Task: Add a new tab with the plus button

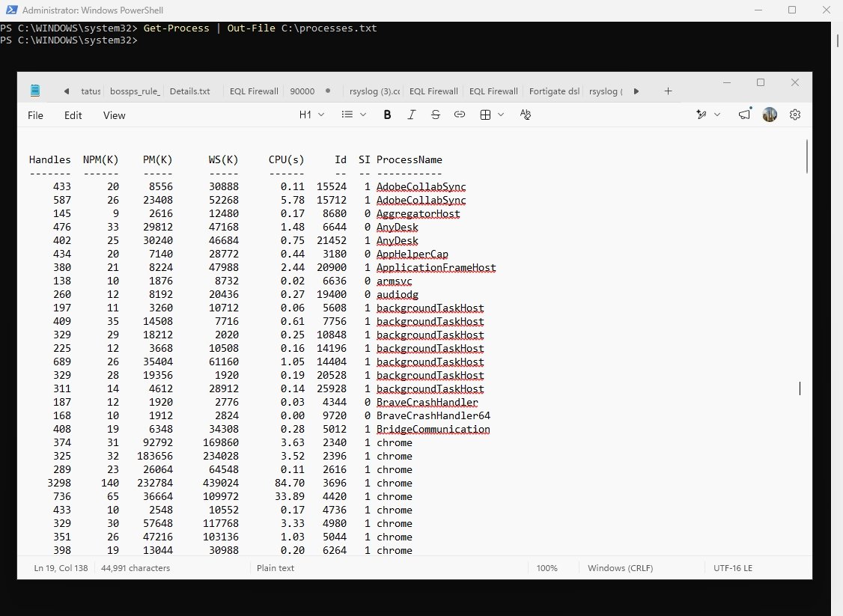Action: 668,91
